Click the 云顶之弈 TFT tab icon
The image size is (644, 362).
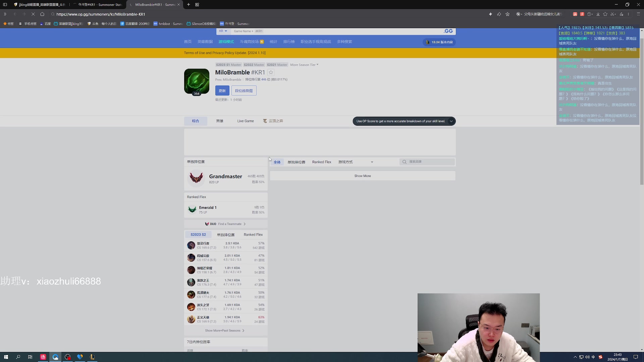[265, 121]
